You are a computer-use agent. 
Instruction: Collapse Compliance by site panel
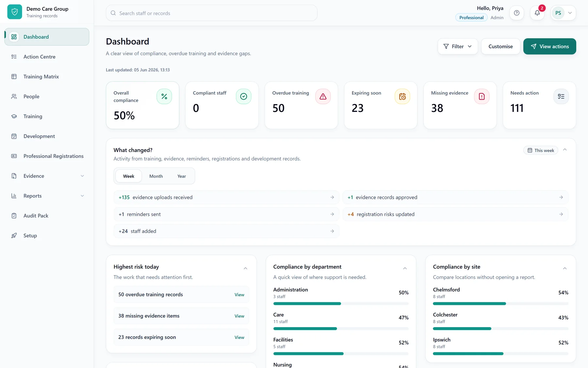point(565,268)
